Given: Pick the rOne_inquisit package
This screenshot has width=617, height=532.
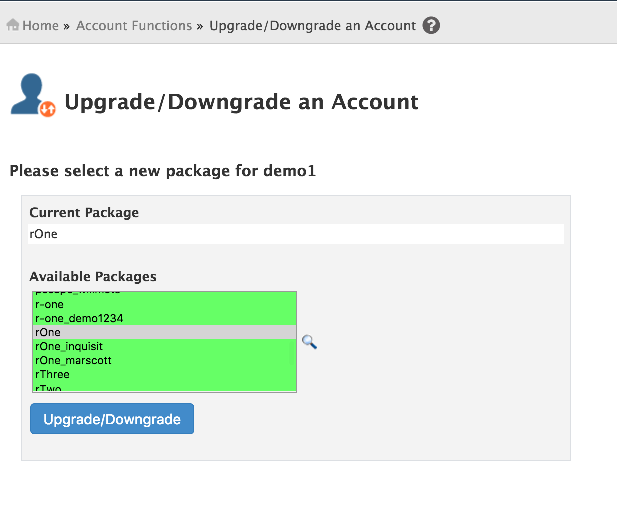Looking at the screenshot, I should pyautogui.click(x=69, y=346).
